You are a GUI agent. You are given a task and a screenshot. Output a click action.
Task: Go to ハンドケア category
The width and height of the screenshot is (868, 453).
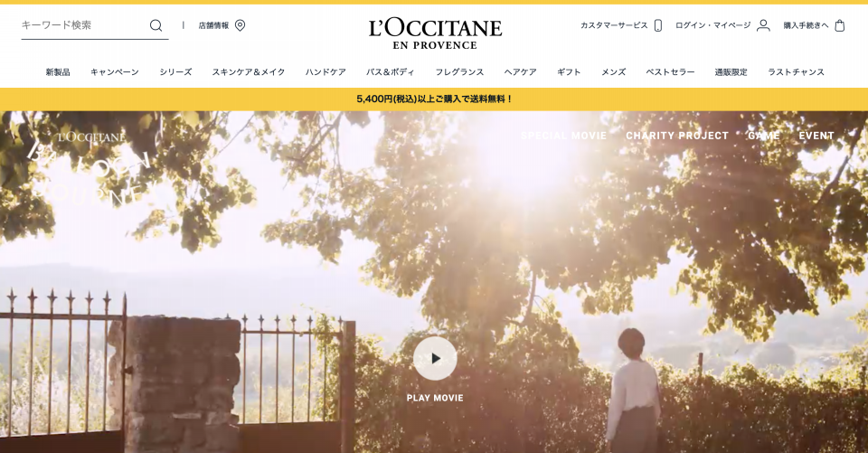point(325,72)
